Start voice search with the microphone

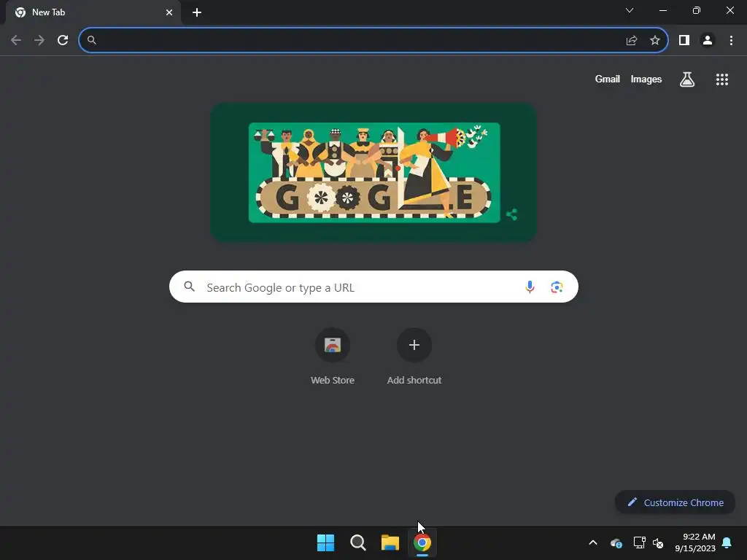[x=530, y=287]
